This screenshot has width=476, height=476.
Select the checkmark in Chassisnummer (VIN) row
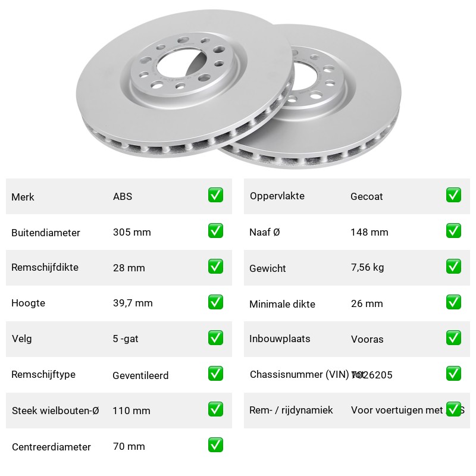pyautogui.click(x=453, y=374)
